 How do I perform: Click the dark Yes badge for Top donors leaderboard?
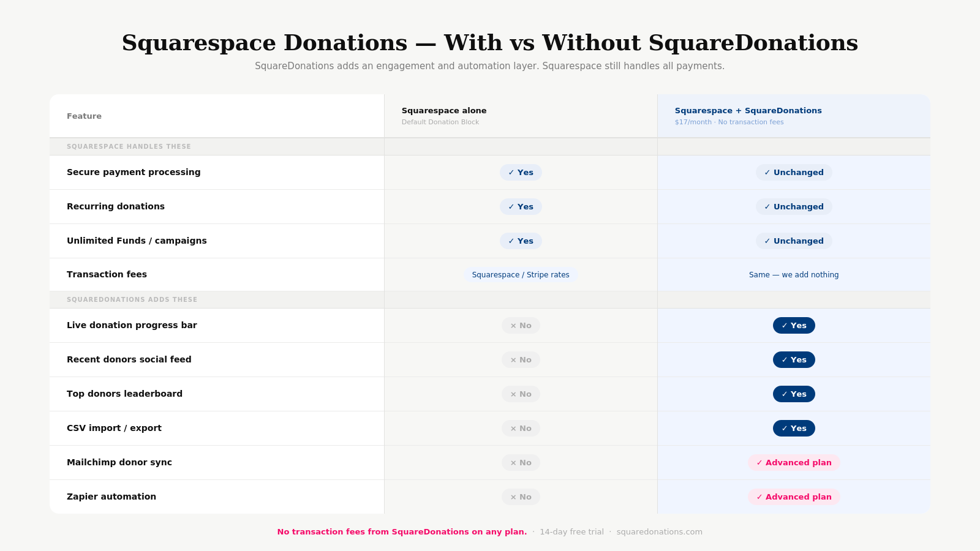coord(794,394)
